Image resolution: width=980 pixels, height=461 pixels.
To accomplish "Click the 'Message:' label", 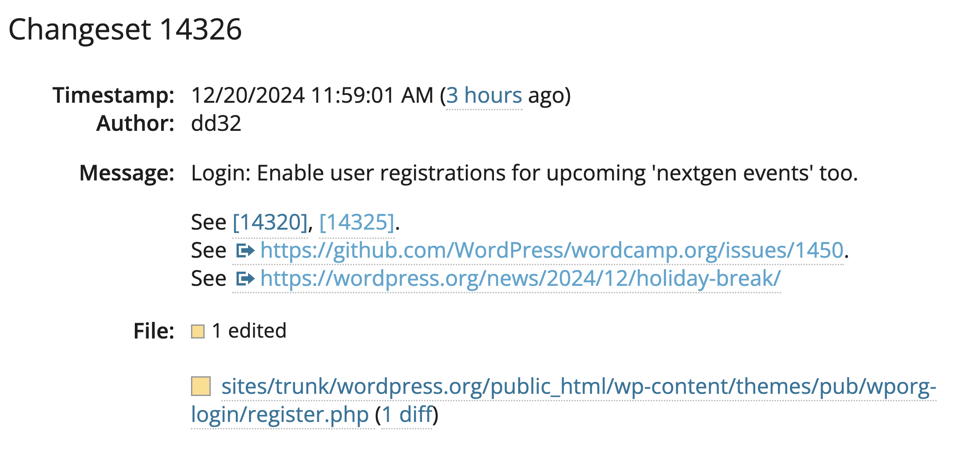I will [x=127, y=173].
